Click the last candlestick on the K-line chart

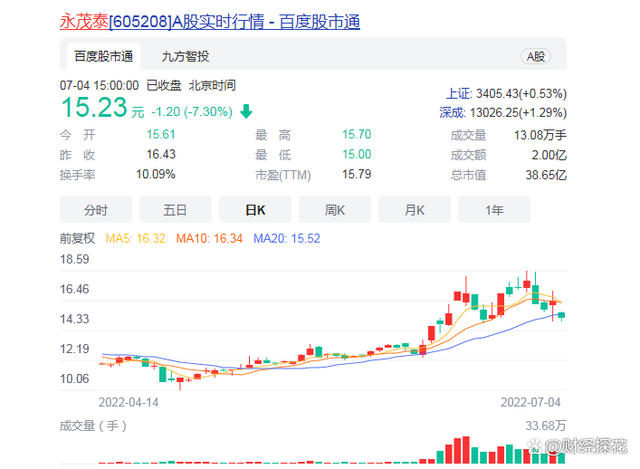[562, 315]
